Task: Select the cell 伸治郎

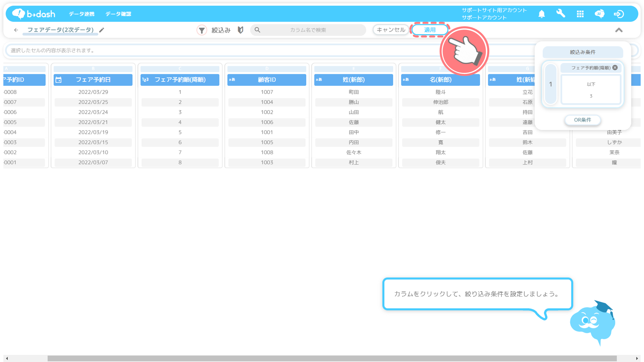Action: 441,102
